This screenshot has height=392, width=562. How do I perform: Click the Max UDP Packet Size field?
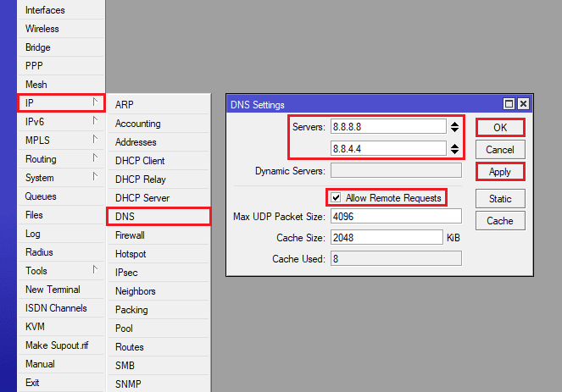pyautogui.click(x=396, y=216)
